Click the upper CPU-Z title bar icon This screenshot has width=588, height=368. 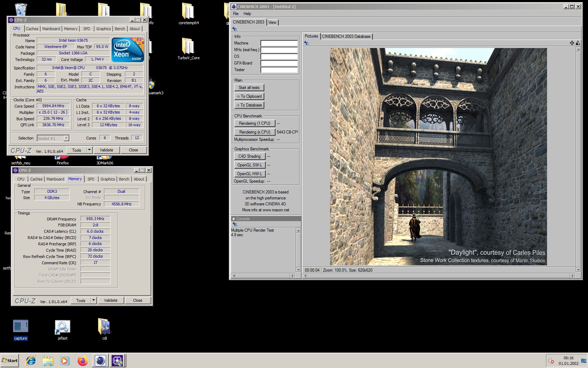coord(11,20)
